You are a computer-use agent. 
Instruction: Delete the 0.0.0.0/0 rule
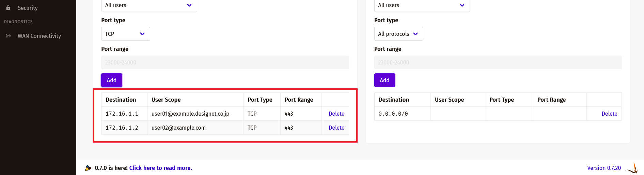609,114
